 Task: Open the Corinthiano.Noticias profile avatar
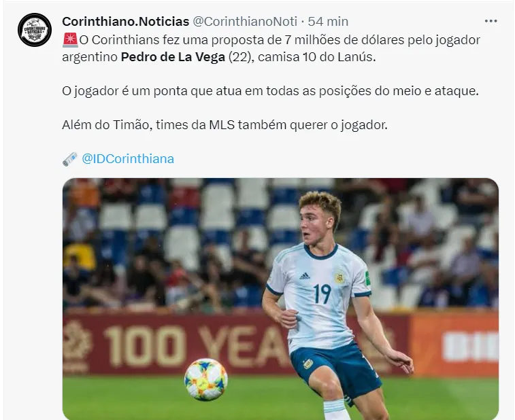[x=35, y=30]
